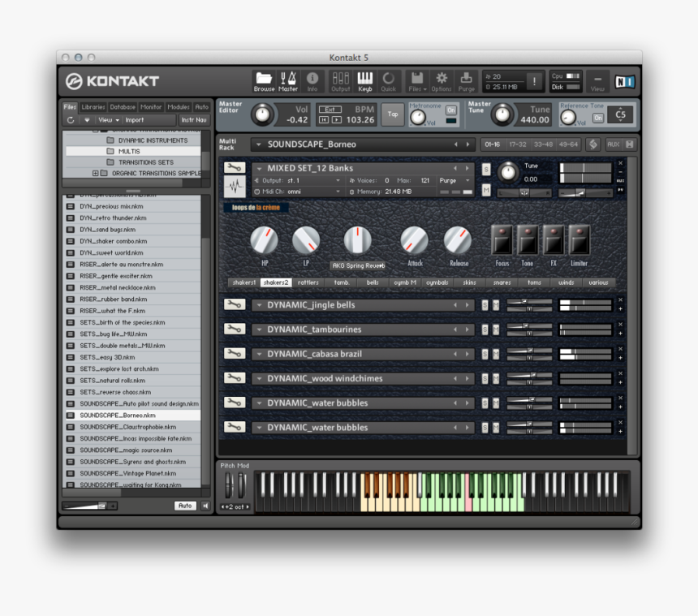Open Options gear icon
Screen dimensions: 698x616
coord(442,81)
